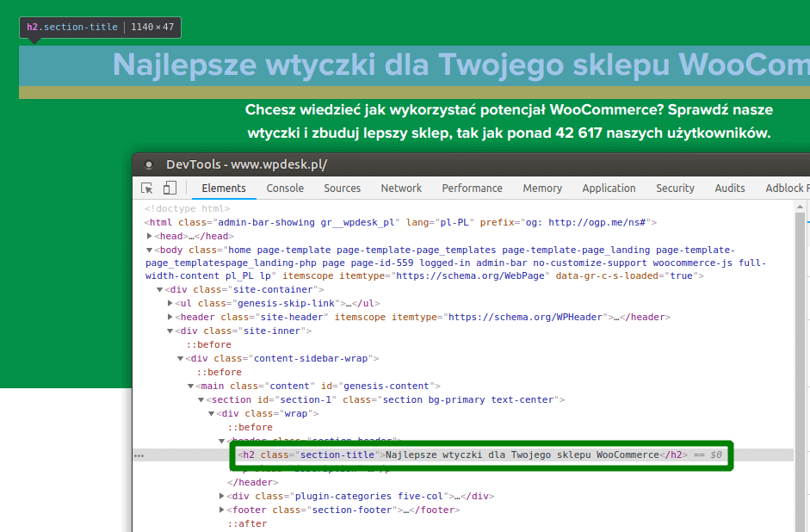The height and width of the screenshot is (532, 810).
Task: Switch to the Network tab
Action: pyautogui.click(x=401, y=188)
